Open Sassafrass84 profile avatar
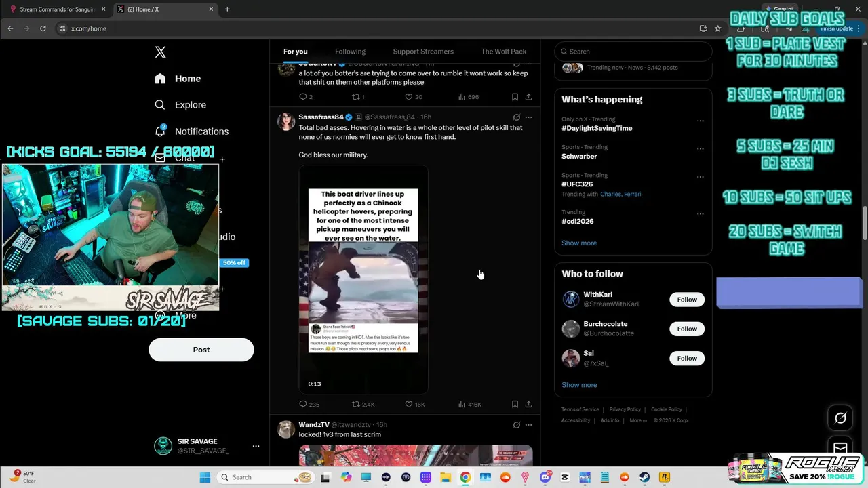Image resolution: width=868 pixels, height=488 pixels. [286, 121]
